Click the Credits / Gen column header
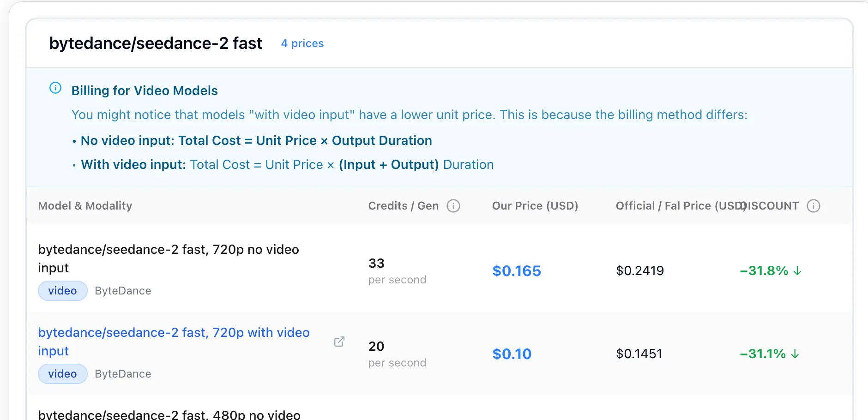This screenshot has height=420, width=868. tap(404, 206)
